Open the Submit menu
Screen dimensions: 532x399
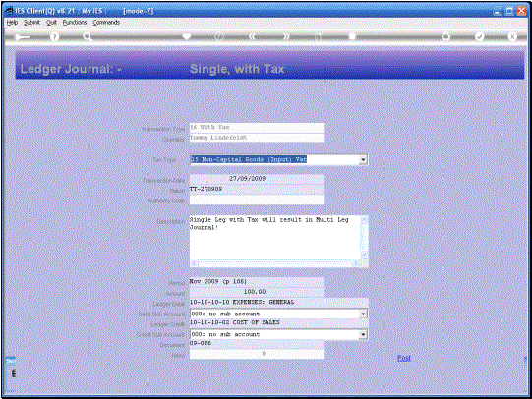tap(31, 23)
